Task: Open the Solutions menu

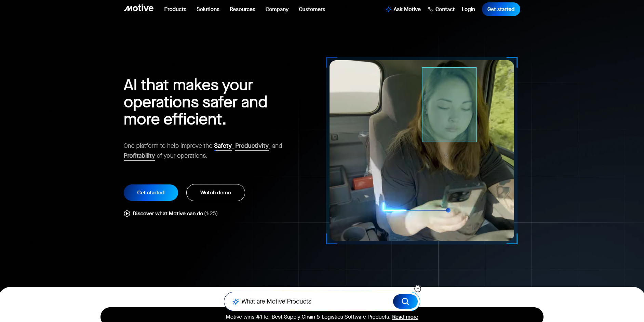Action: [208, 9]
